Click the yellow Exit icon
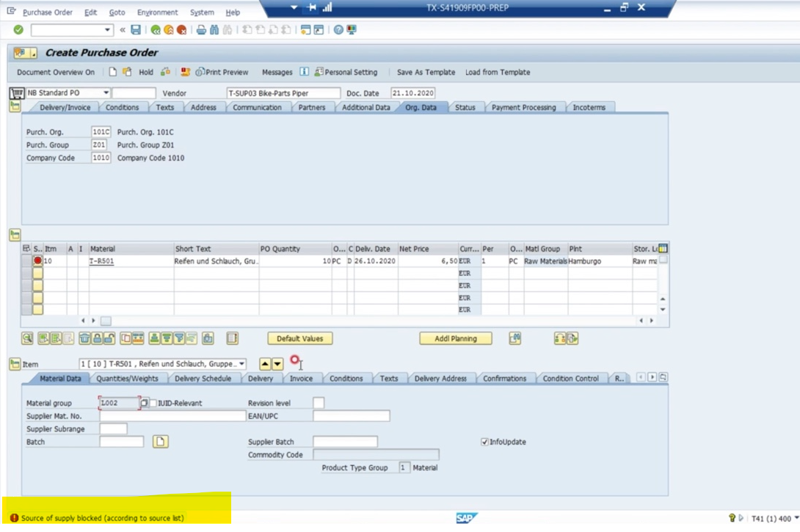 coord(168,30)
